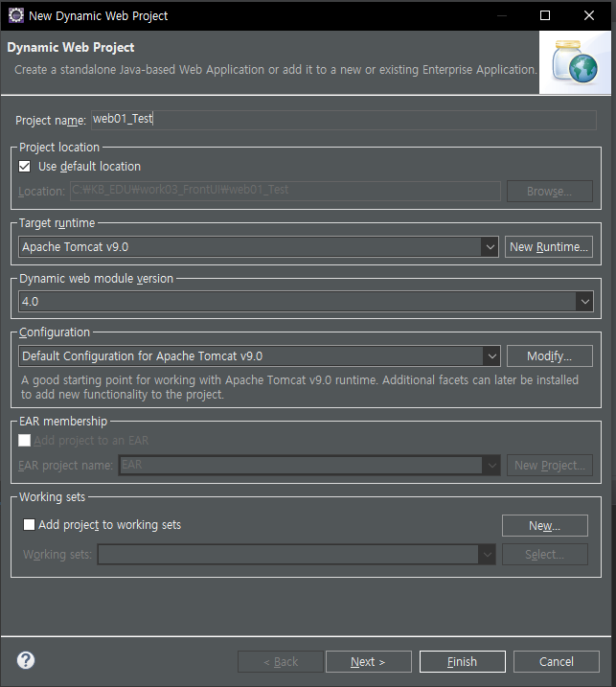Click the < Back button
The width and height of the screenshot is (616, 687).
(x=281, y=661)
